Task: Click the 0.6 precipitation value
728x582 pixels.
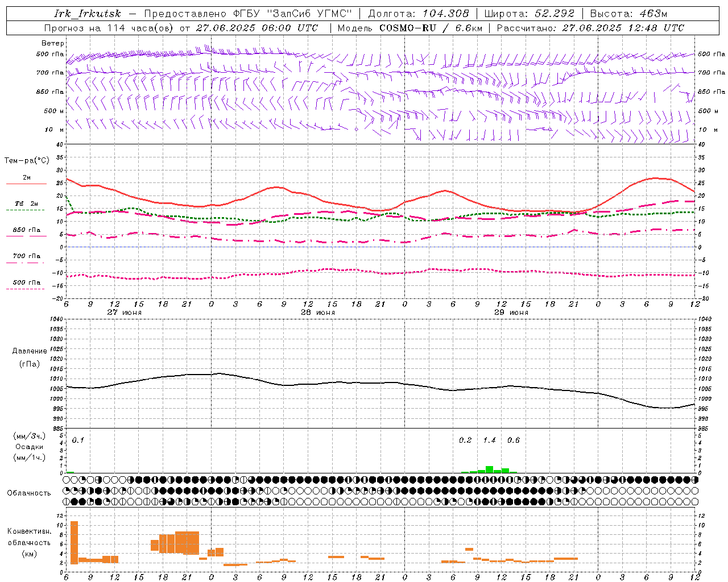Action: [514, 440]
